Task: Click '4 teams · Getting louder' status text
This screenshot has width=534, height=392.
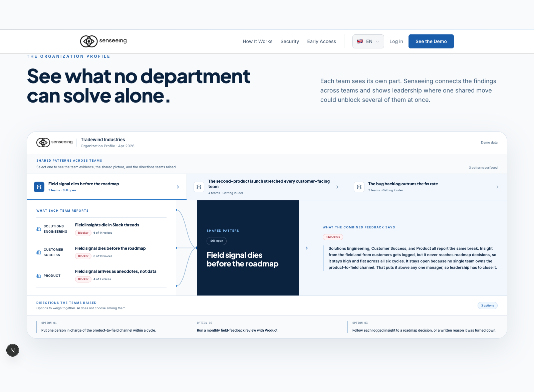Action: coord(226,193)
